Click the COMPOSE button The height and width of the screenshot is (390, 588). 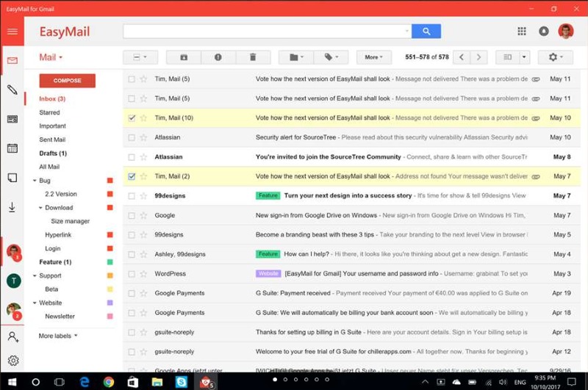(x=67, y=81)
